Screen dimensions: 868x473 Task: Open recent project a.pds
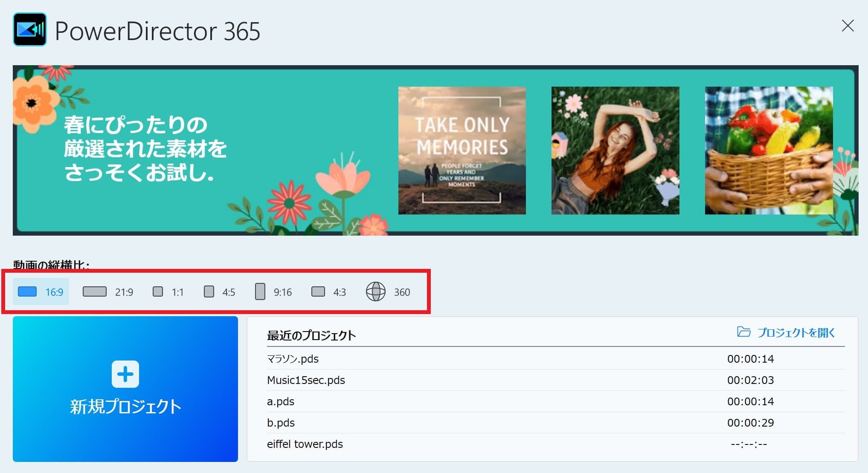281,401
